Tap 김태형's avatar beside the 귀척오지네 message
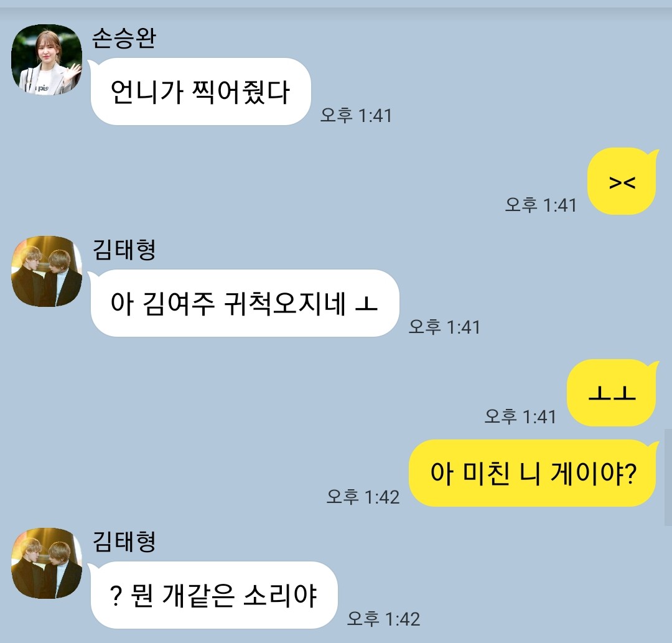This screenshot has width=672, height=643. point(46,271)
